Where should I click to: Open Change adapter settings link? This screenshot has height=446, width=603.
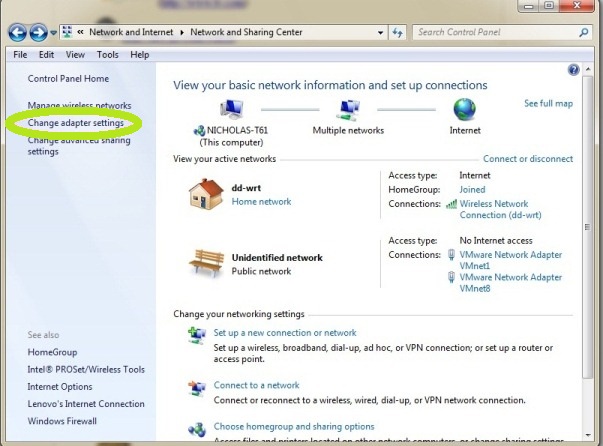point(76,123)
